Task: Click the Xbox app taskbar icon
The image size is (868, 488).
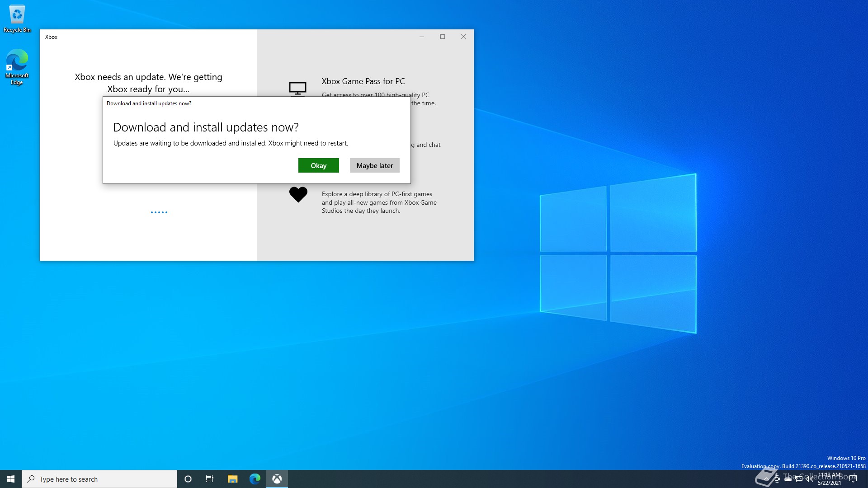Action: click(x=277, y=479)
